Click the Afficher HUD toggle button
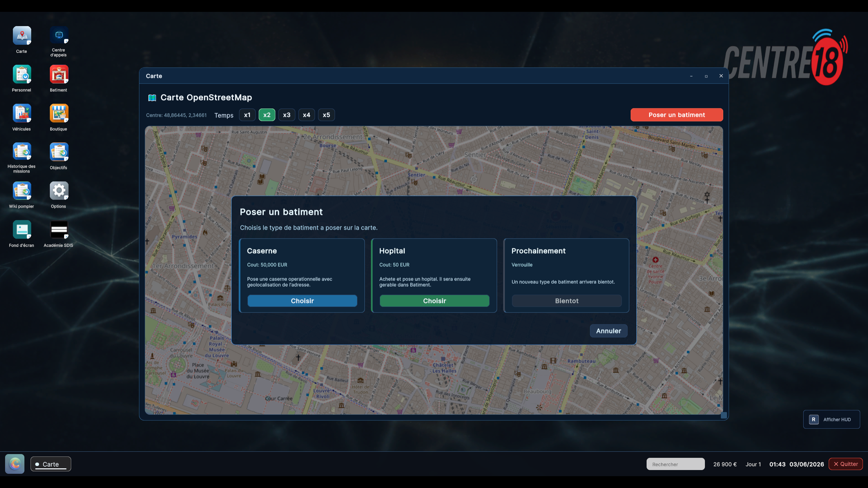 tap(831, 420)
